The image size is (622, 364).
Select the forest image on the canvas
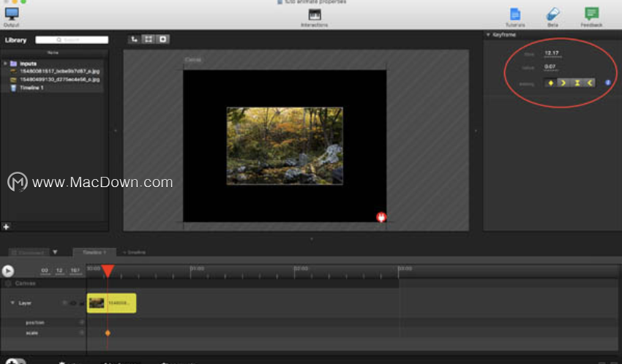[285, 145]
